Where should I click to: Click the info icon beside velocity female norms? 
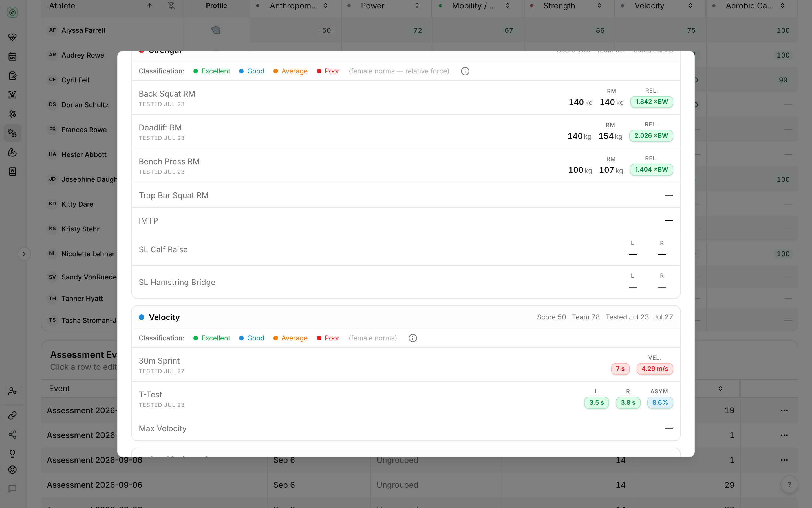pyautogui.click(x=413, y=338)
